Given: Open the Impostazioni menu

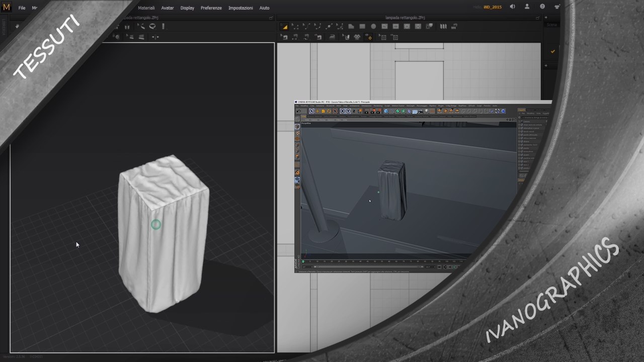Looking at the screenshot, I should (x=240, y=8).
